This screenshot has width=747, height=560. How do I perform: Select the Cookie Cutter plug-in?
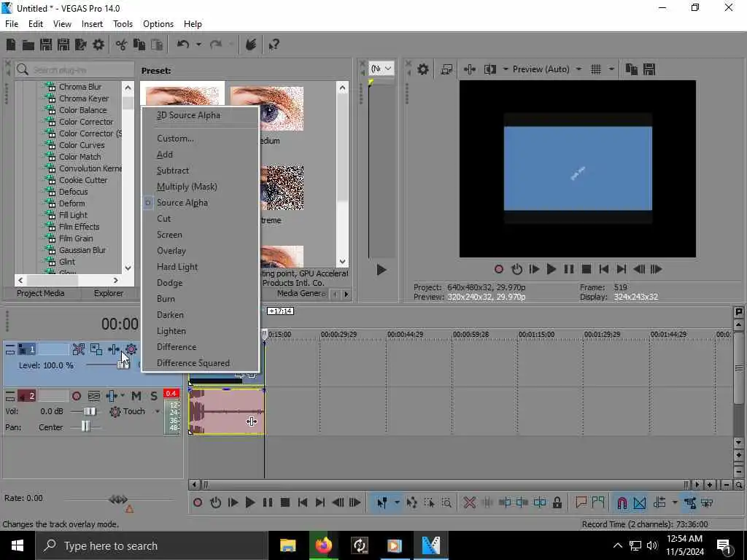pyautogui.click(x=83, y=180)
